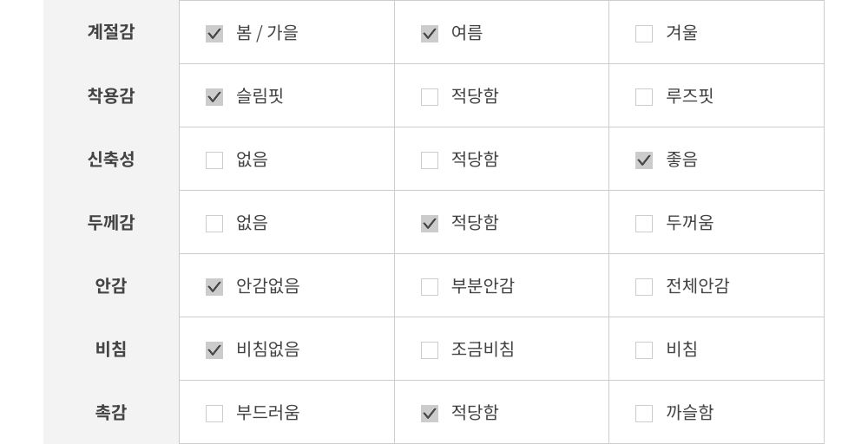Uncheck the 좋음 stretch checkbox
868x444 pixels.
[644, 160]
